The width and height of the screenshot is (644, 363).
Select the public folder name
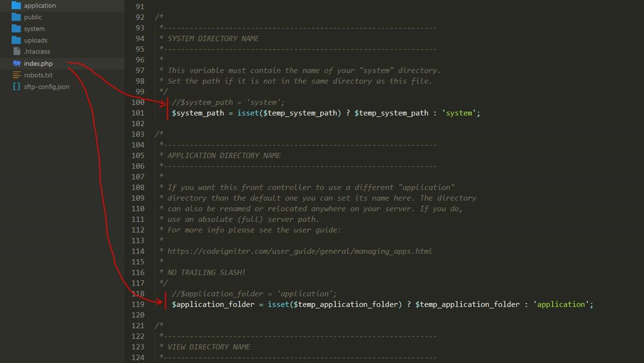pyautogui.click(x=33, y=17)
